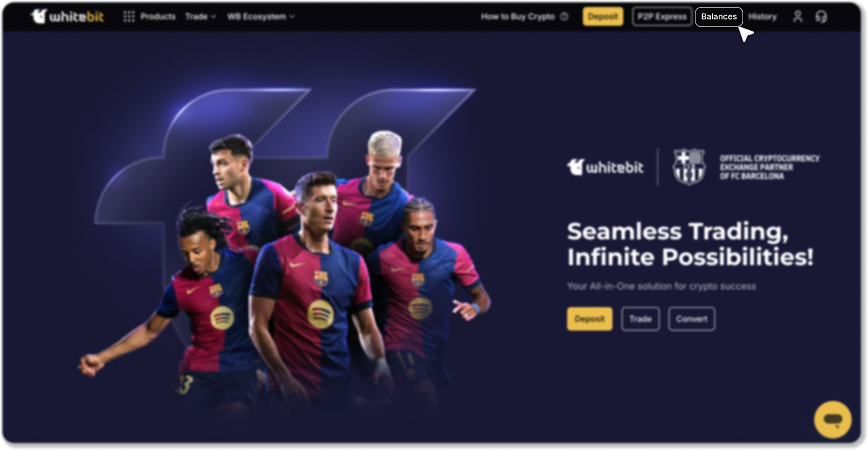Open P2P Express
This screenshot has width=868, height=450.
(662, 16)
